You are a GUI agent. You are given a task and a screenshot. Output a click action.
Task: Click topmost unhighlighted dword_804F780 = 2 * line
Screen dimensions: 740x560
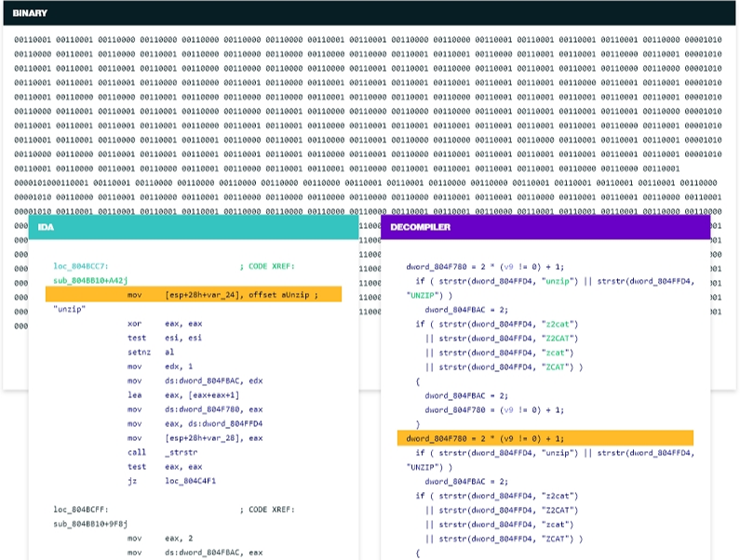click(x=485, y=267)
